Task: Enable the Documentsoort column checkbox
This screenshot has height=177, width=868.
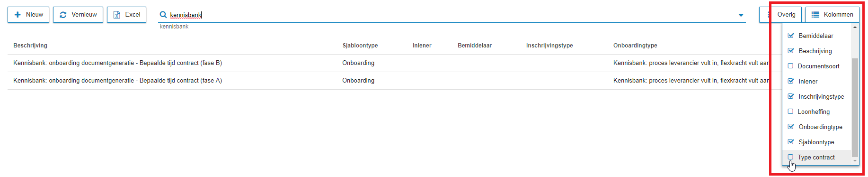Action: click(x=790, y=66)
